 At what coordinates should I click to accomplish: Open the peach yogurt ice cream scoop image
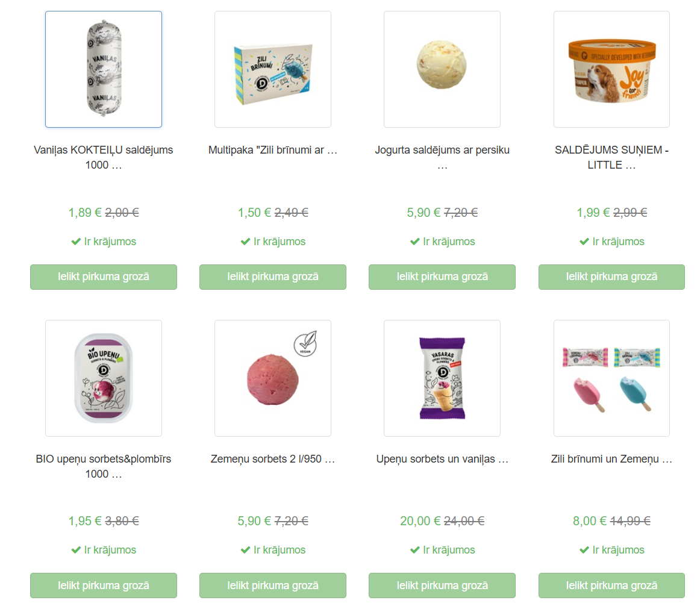(442, 69)
